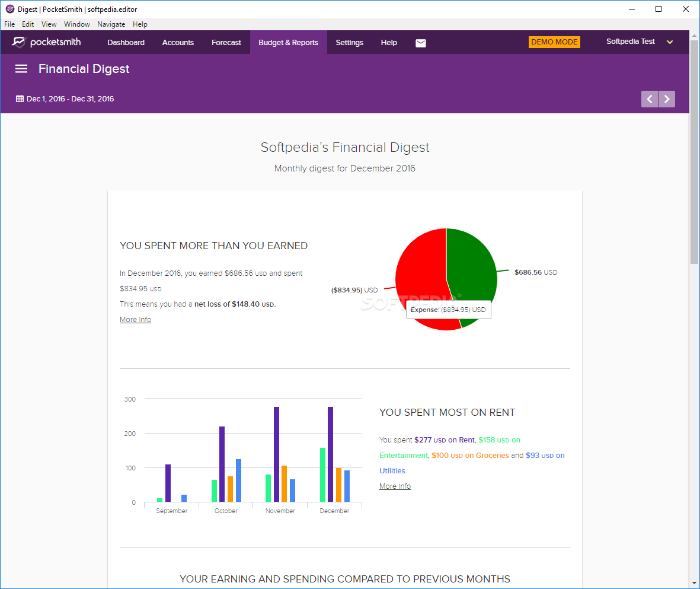Image resolution: width=700 pixels, height=589 pixels.
Task: Click the September axis label
Action: tap(171, 511)
